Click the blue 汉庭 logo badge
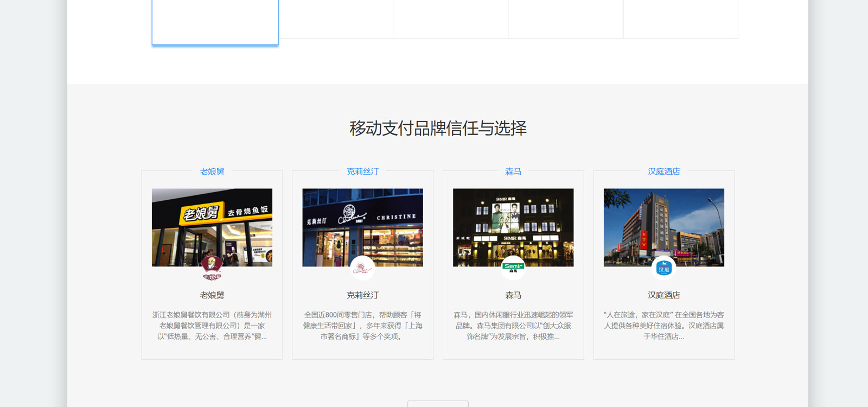 (x=663, y=268)
